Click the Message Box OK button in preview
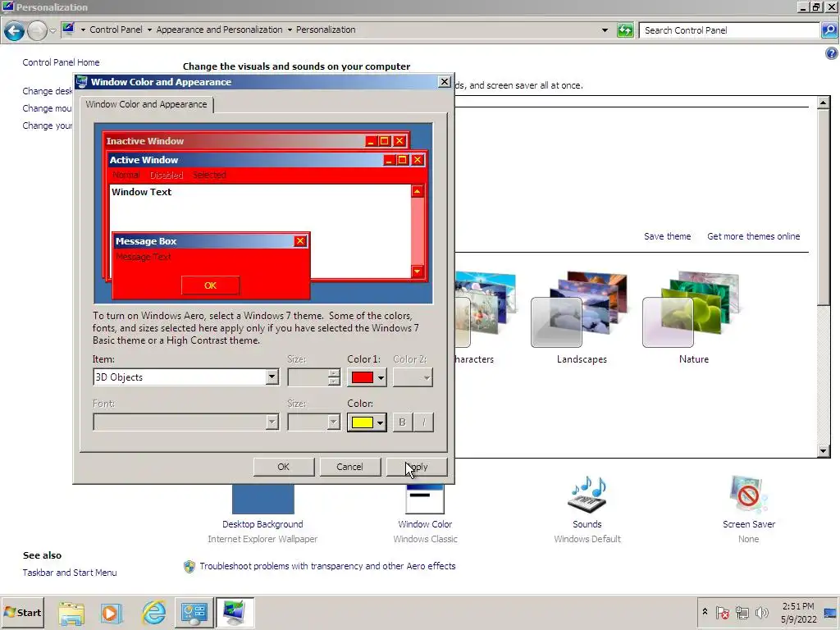The width and height of the screenshot is (840, 630). 210,285
